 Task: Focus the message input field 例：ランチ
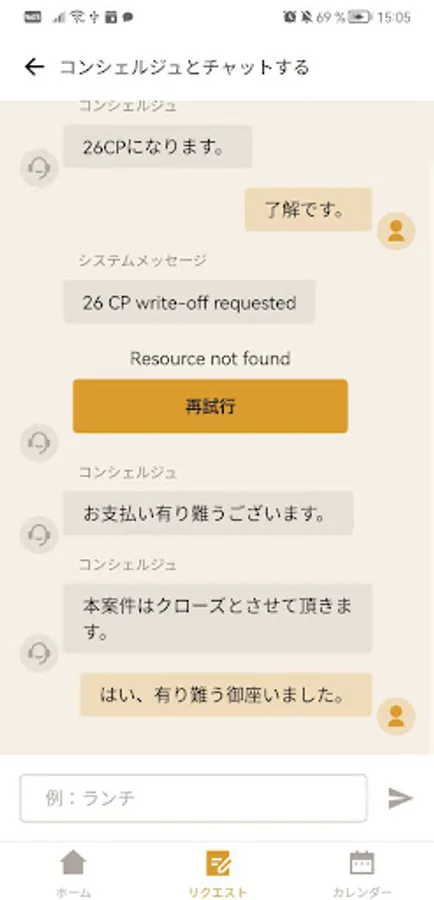click(x=193, y=798)
